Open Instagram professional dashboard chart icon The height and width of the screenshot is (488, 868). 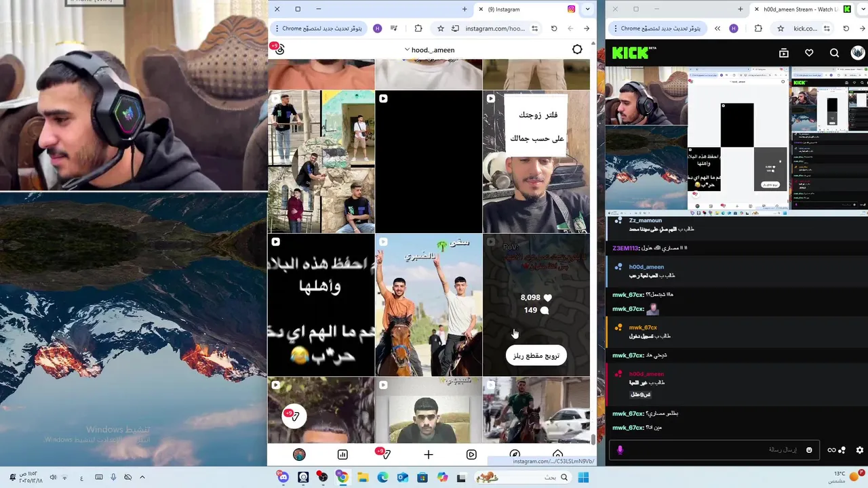click(342, 455)
